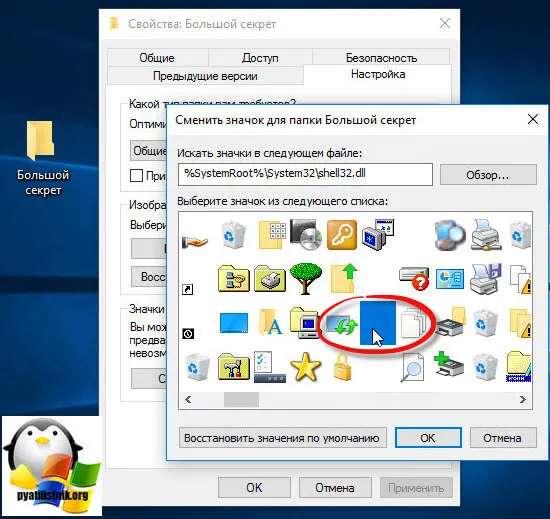
Task: Pick the folder with tools icon
Action: pyautogui.click(x=234, y=367)
